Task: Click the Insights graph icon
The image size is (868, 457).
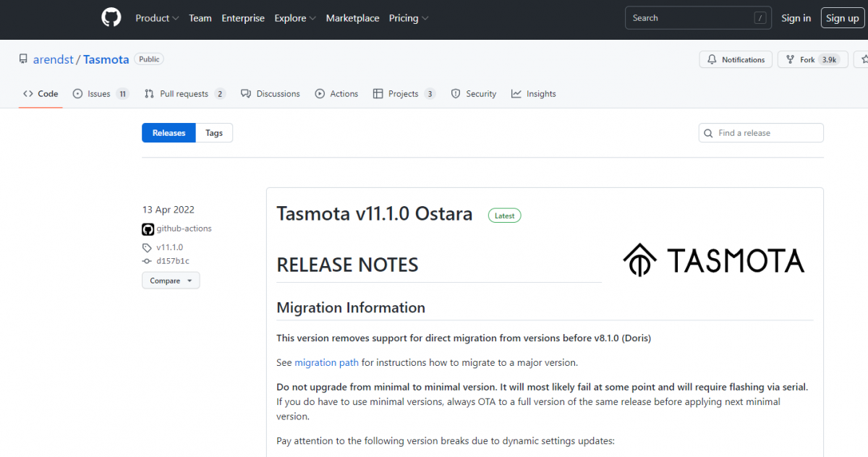Action: (516, 94)
